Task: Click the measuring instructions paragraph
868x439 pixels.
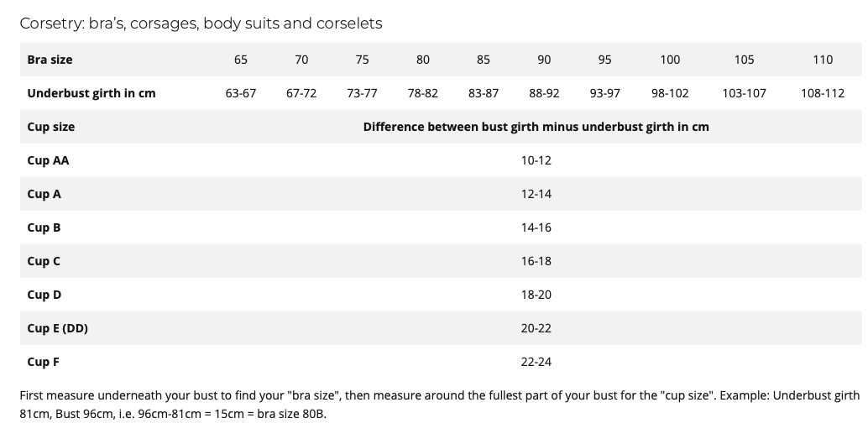Action: (440, 405)
